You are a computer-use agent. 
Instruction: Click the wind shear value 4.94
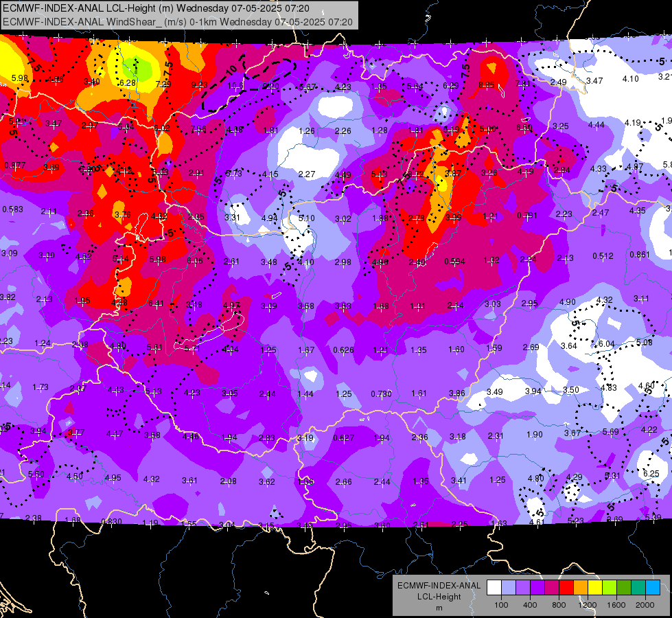[x=270, y=218]
